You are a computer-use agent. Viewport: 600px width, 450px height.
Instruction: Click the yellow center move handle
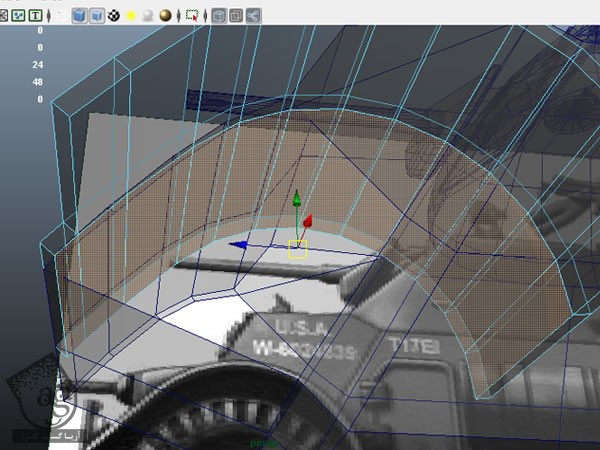click(x=297, y=247)
